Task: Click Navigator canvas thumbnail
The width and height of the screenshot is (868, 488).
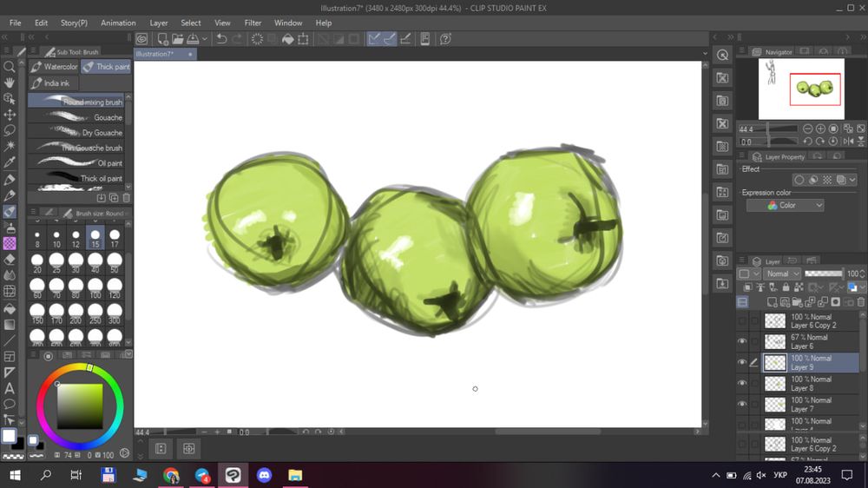Action: [801, 89]
